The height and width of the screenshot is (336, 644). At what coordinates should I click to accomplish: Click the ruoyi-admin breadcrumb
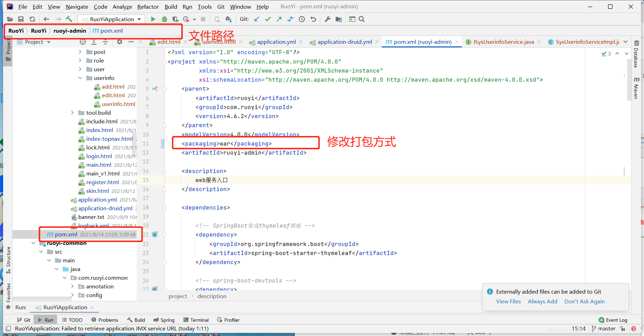(x=70, y=31)
